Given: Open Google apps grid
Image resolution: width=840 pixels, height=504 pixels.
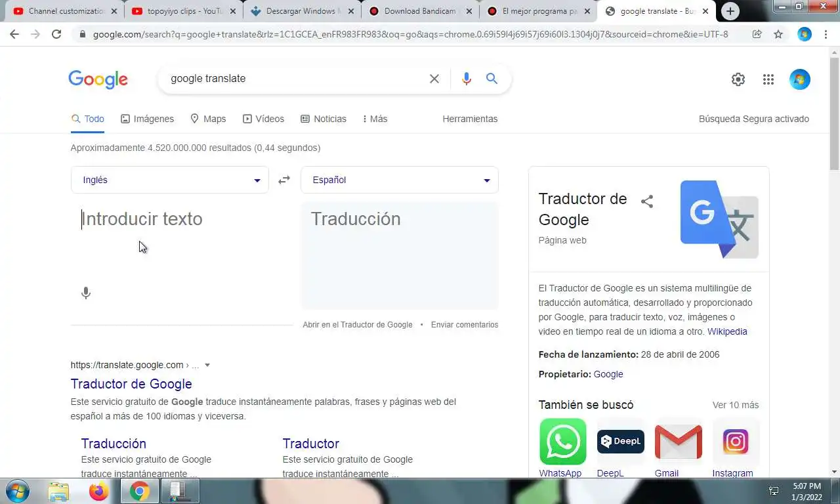Looking at the screenshot, I should (x=768, y=79).
